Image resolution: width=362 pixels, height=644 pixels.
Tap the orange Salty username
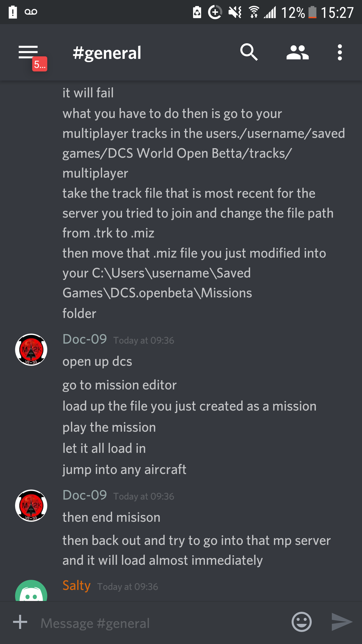(x=76, y=585)
